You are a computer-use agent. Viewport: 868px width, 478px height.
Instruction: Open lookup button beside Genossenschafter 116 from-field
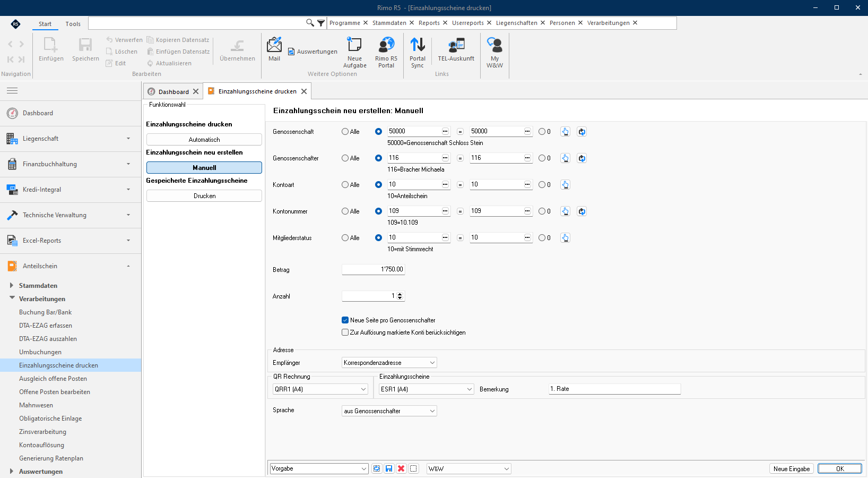(445, 158)
